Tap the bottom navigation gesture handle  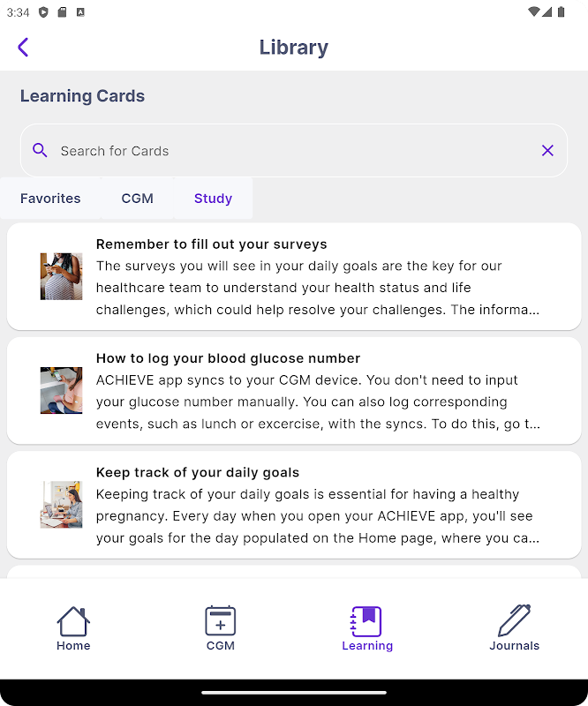click(294, 693)
